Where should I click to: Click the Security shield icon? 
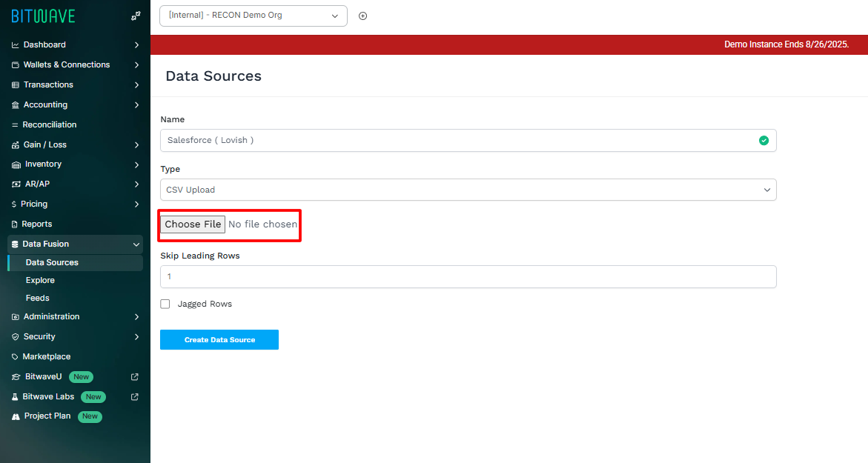click(x=15, y=337)
